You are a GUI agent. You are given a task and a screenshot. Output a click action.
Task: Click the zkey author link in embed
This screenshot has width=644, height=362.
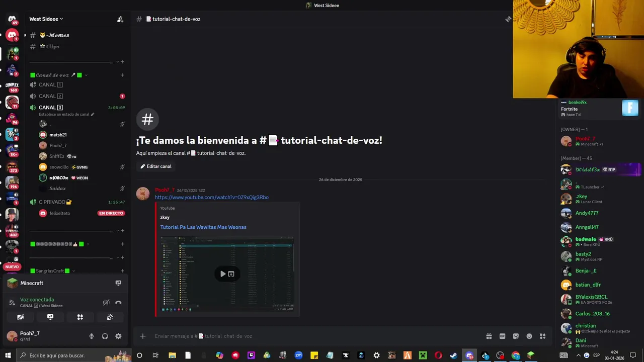tap(165, 217)
